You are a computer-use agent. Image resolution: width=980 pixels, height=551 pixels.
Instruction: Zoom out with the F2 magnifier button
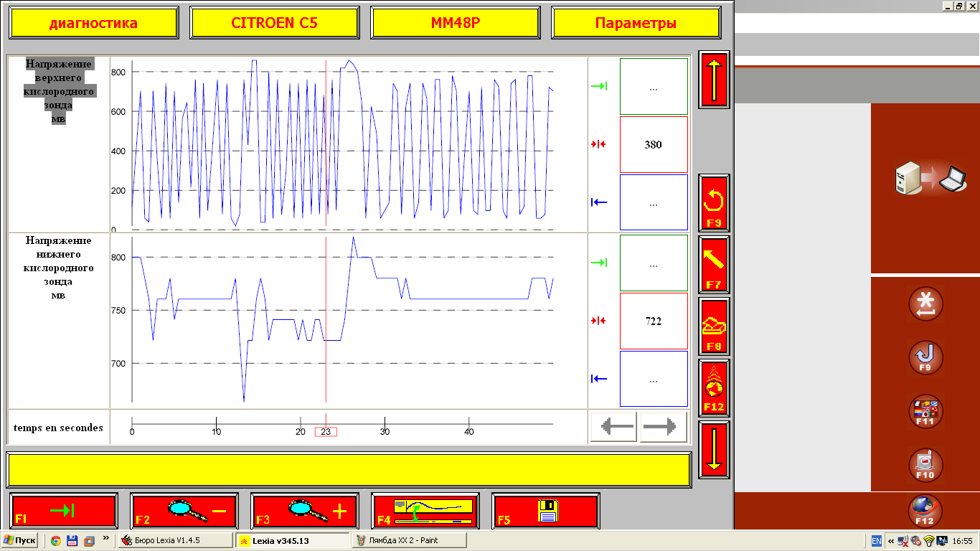point(184,511)
